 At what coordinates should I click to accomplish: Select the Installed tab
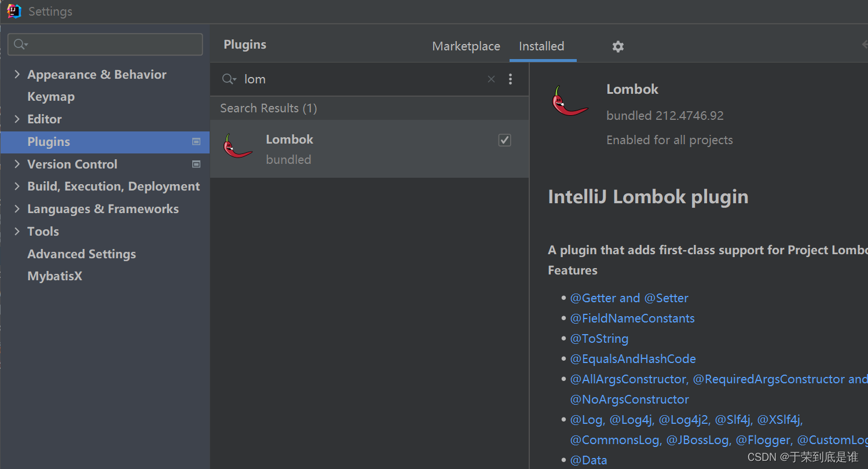pyautogui.click(x=541, y=46)
